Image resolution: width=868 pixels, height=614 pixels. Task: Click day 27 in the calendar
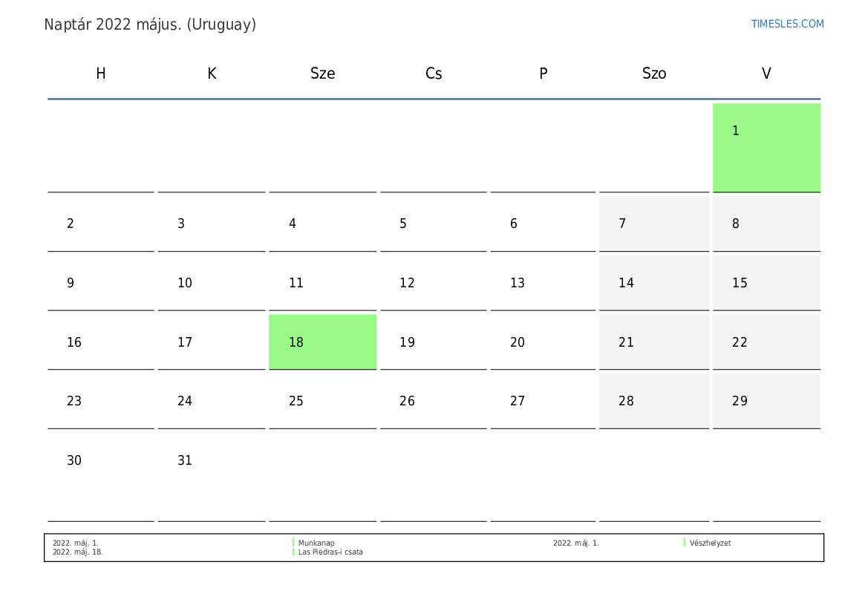pos(543,401)
